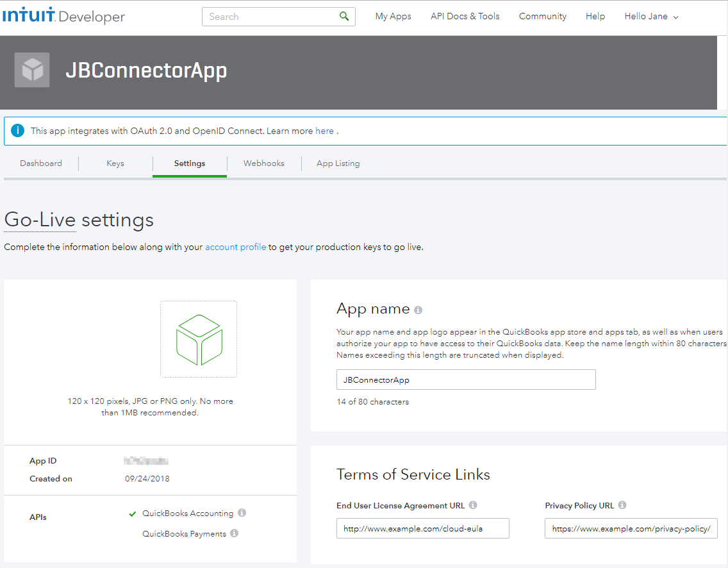728x568 pixels.
Task: Enable the QuickBooks Payments API option
Action: [184, 534]
